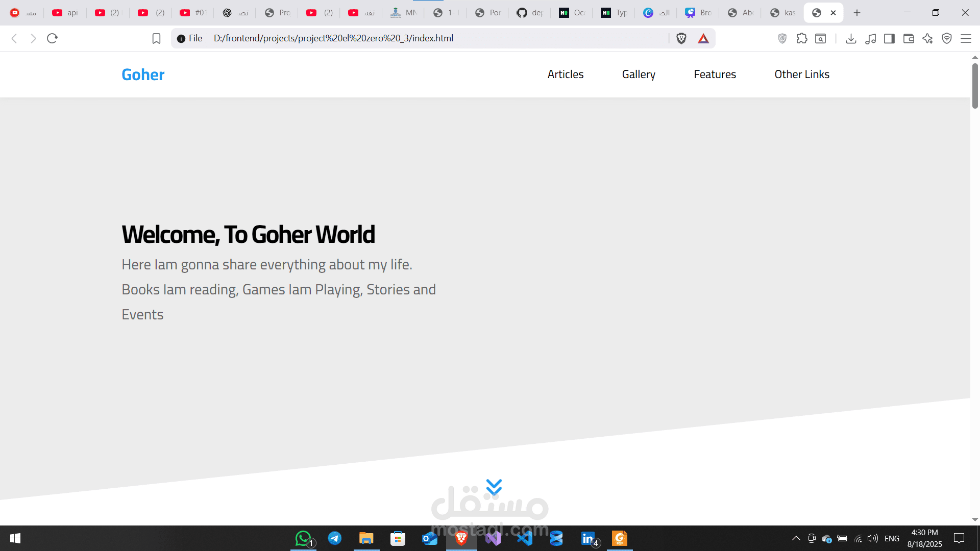The image size is (980, 551).
Task: Expand the Other Links menu
Action: coord(802,74)
